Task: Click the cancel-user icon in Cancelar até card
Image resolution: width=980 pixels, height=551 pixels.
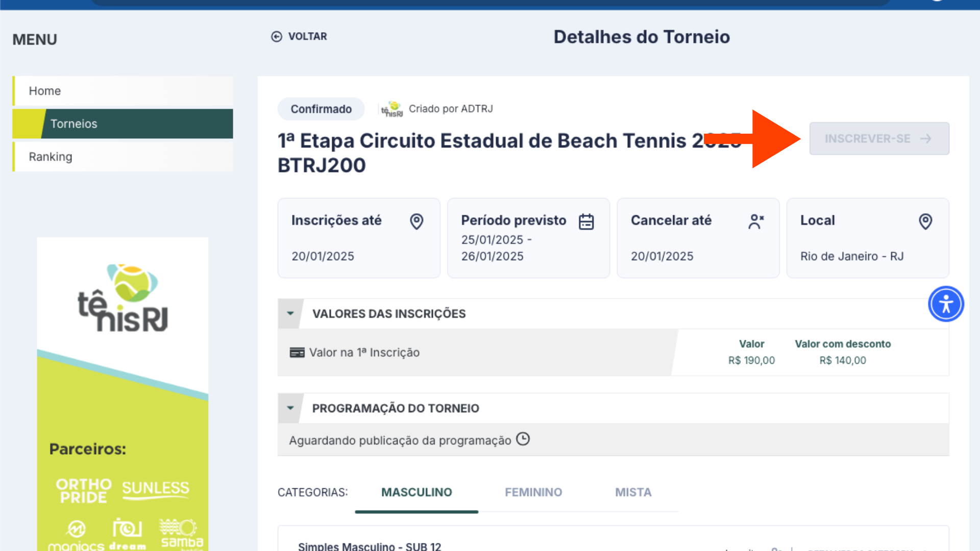Action: (756, 221)
